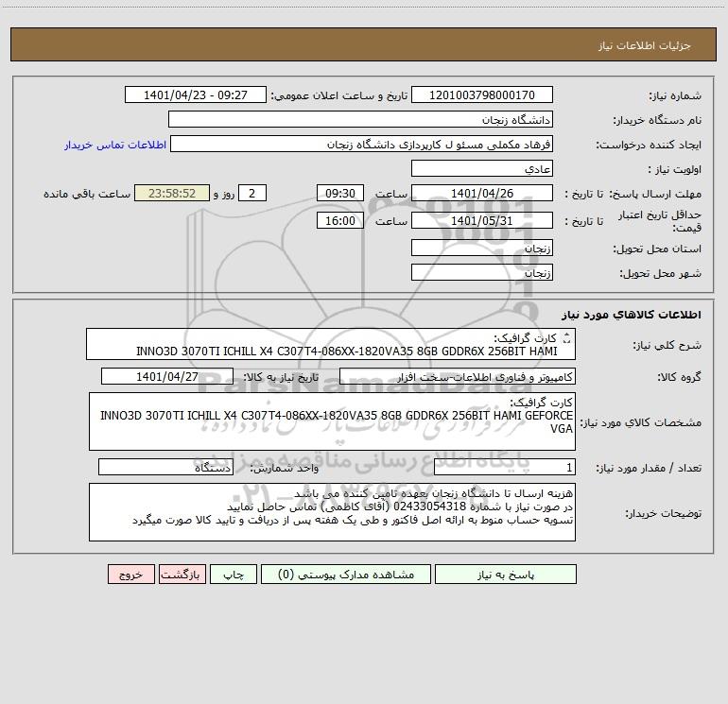Click the buyer organization field 'دانشگاه زنجان'
This screenshot has width=728, height=704.
click(360, 119)
